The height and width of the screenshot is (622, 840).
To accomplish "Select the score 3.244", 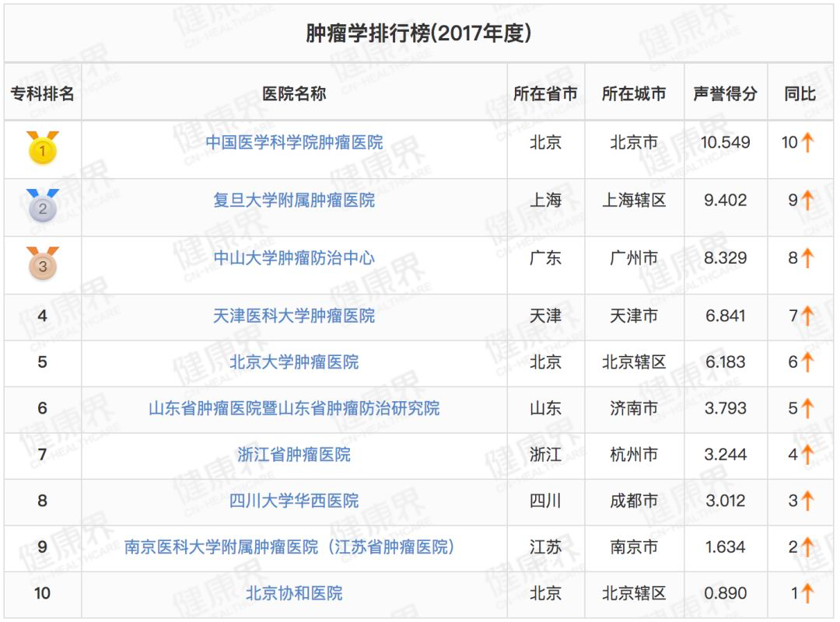I will click(726, 455).
